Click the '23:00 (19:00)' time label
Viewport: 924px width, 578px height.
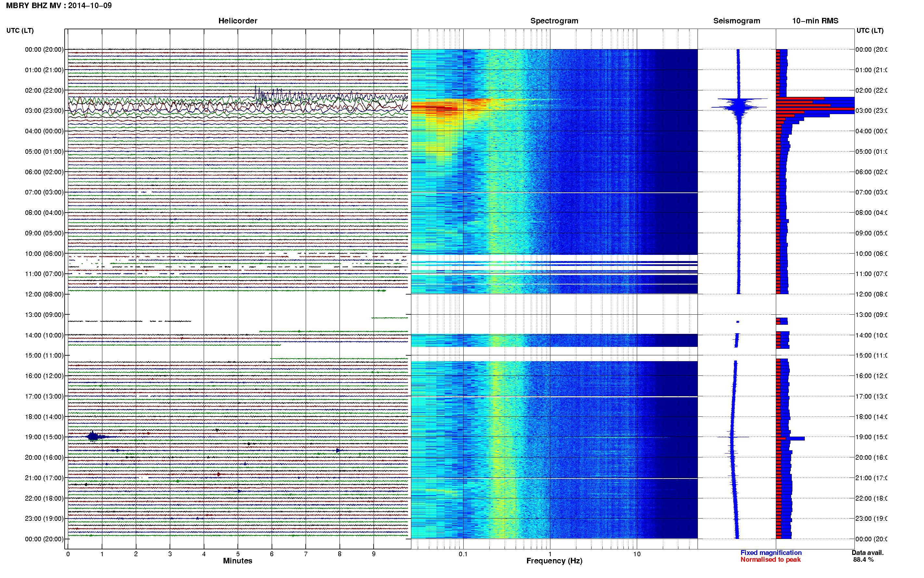[x=44, y=519]
